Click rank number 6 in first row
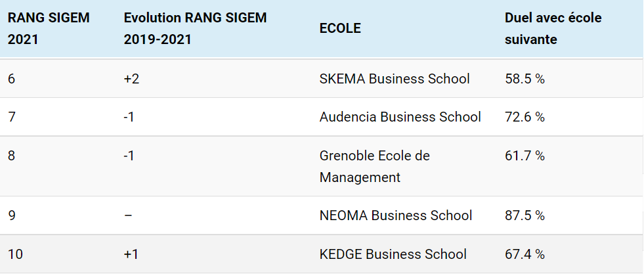 tap(11, 79)
